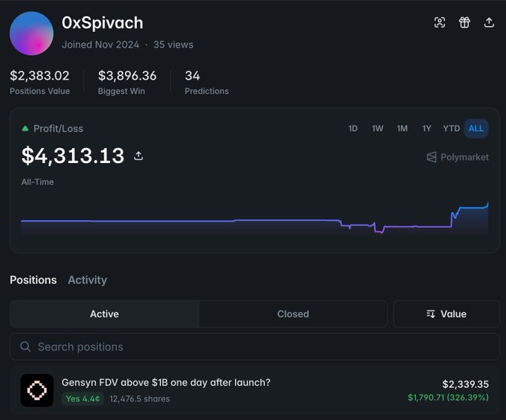Show Active positions
The height and width of the screenshot is (420, 506).
click(105, 314)
